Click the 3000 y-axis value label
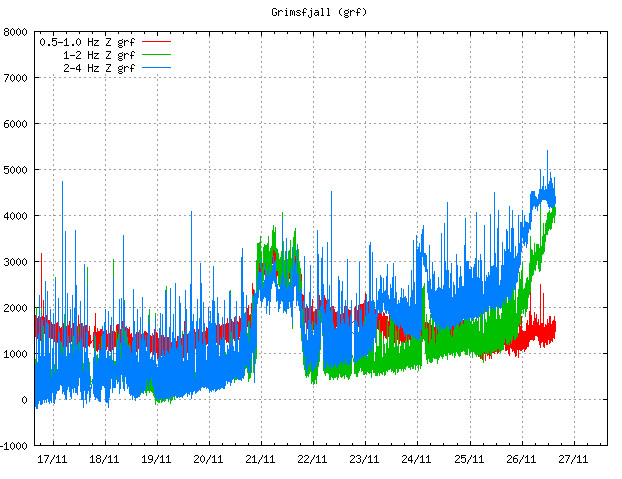This screenshot has height=479, width=622. coord(15,262)
